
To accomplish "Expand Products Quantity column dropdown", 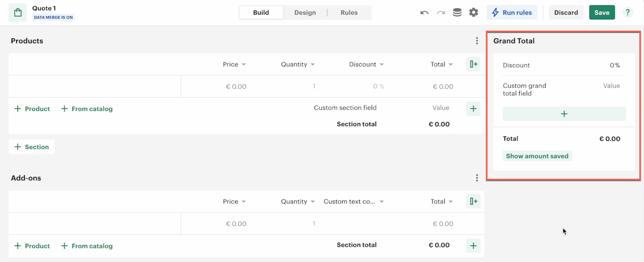I will pyautogui.click(x=313, y=64).
